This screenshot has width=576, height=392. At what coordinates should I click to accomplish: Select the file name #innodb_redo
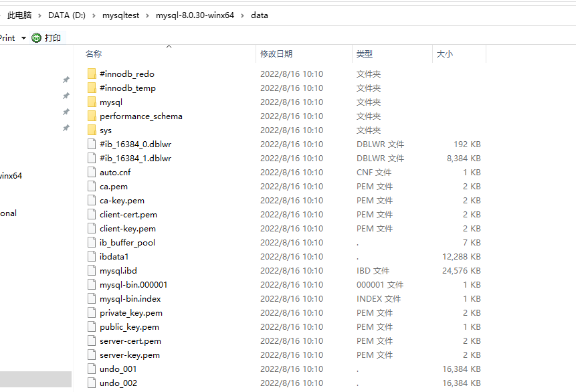pos(127,74)
